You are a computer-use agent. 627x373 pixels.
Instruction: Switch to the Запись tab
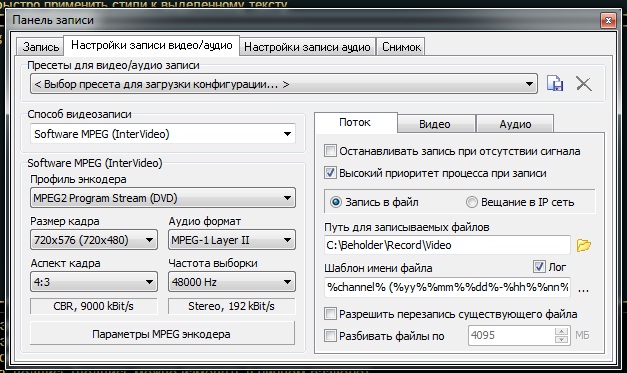click(40, 47)
